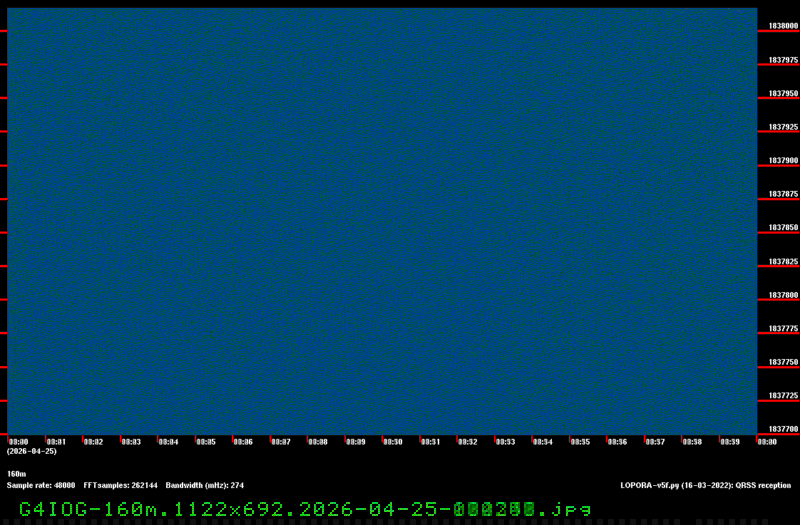Select the 1837700 frequency label
Screen dimensions: 800x525
(x=783, y=429)
